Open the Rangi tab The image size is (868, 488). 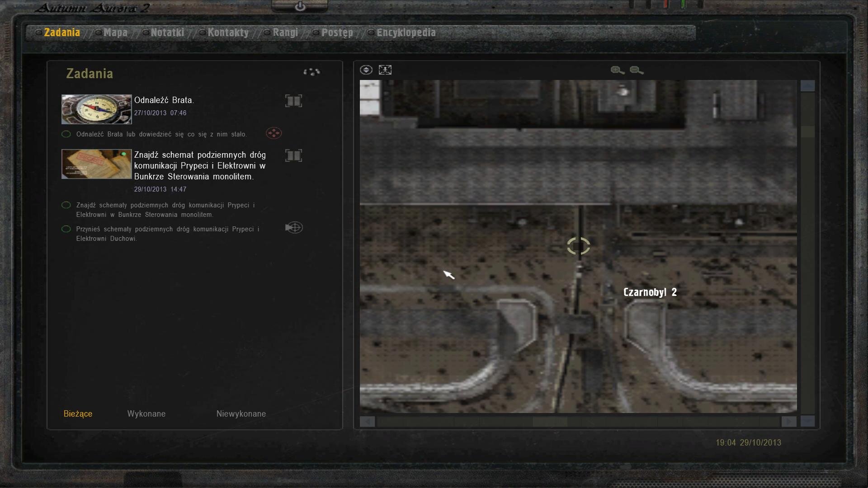click(x=285, y=33)
